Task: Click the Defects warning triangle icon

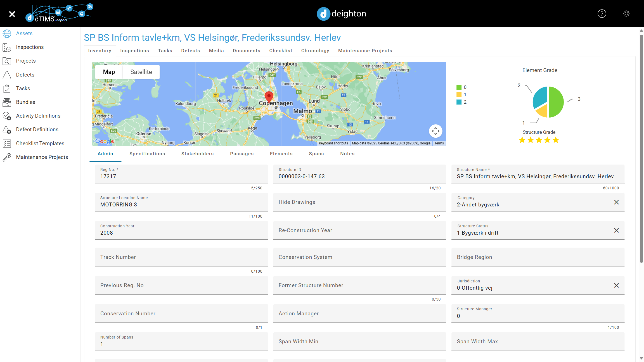Action: point(7,75)
